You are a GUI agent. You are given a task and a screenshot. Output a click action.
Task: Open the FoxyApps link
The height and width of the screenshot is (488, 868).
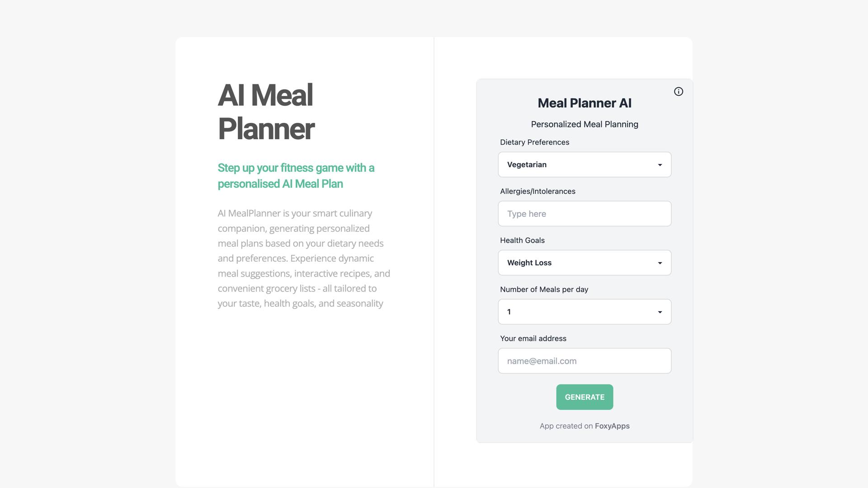point(612,426)
